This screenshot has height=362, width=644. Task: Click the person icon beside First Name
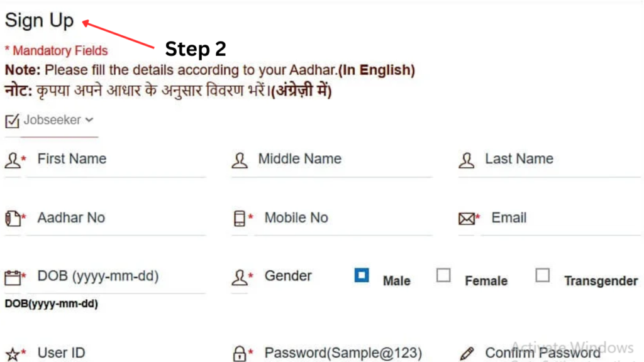[13, 160]
